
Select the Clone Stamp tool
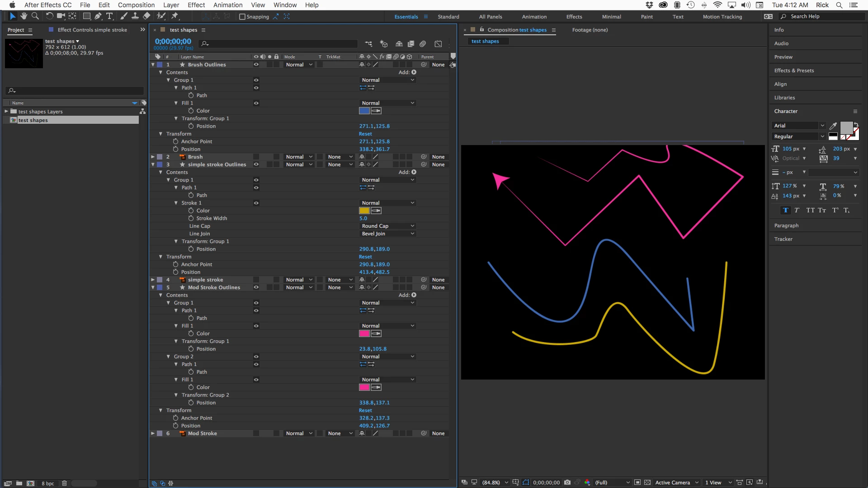[135, 16]
